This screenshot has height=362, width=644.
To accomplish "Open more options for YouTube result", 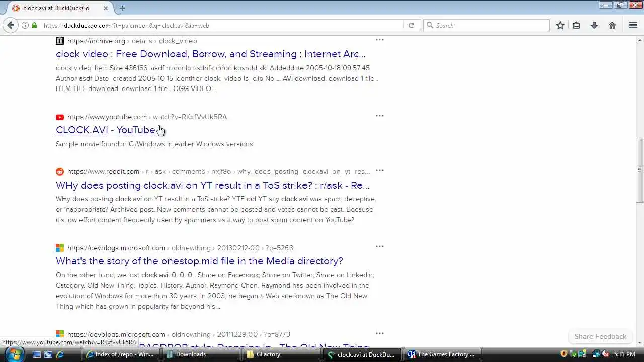I will point(380,116).
